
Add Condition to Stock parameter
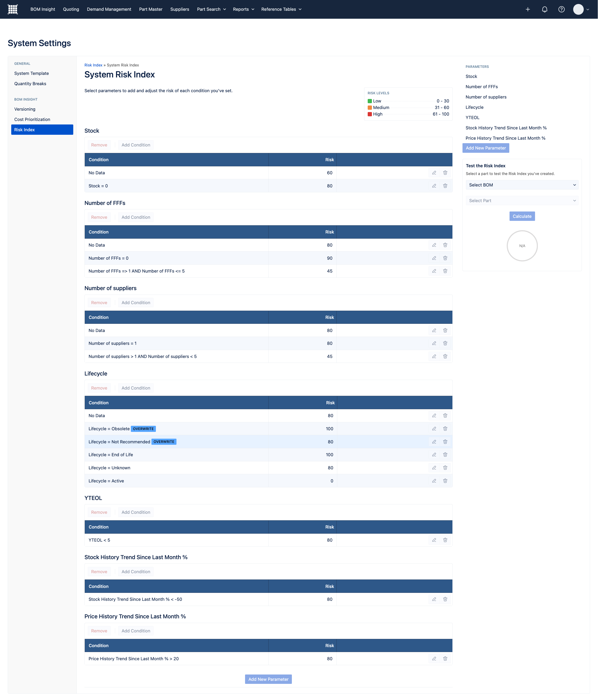click(x=136, y=145)
